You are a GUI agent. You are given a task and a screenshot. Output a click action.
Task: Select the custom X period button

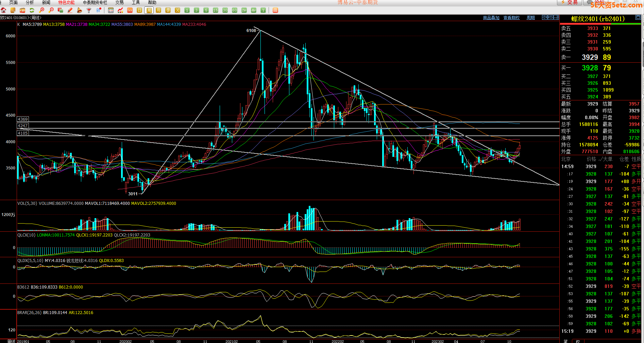pyautogui.click(x=177, y=10)
